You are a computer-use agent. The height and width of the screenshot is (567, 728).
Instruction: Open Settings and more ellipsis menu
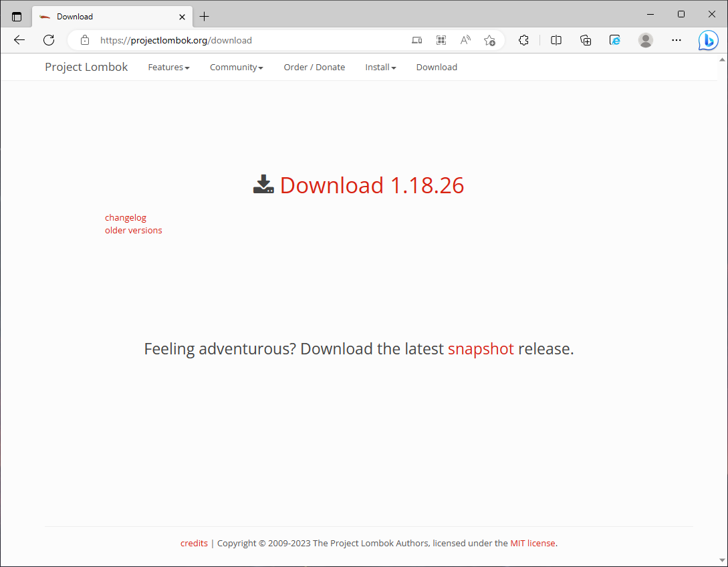(x=677, y=40)
